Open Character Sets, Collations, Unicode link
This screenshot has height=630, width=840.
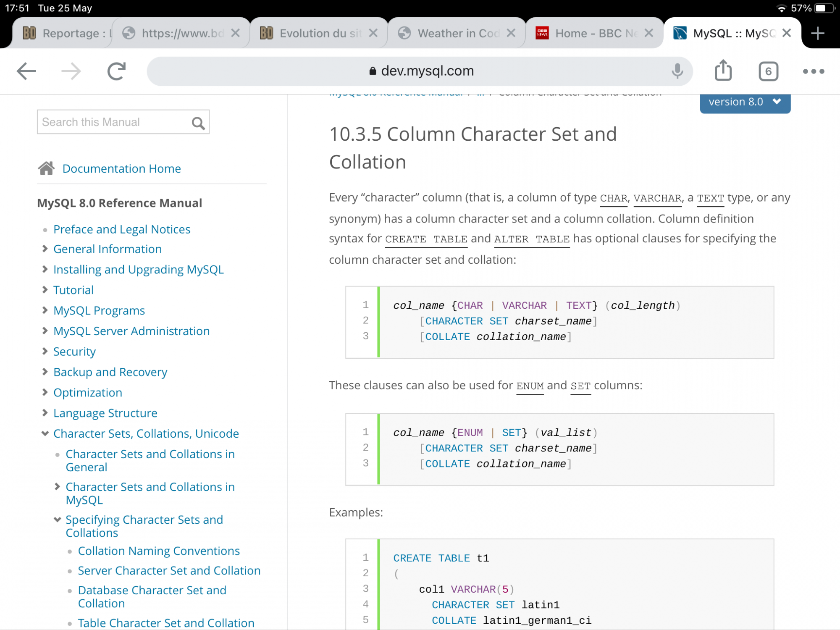146,433
